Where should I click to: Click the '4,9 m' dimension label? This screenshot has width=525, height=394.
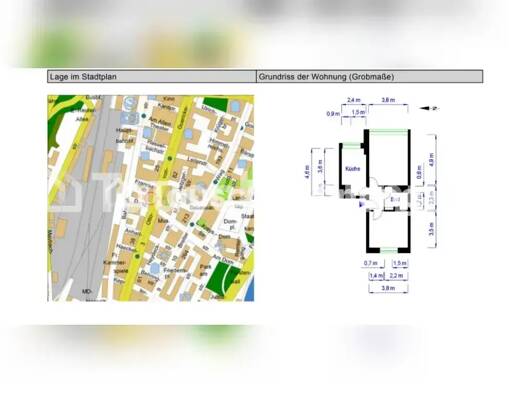(432, 159)
